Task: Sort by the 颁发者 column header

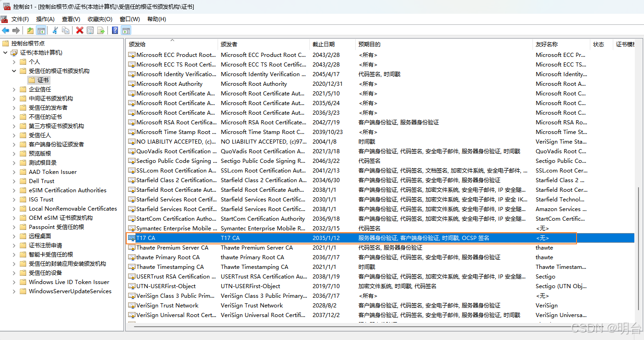Action: 264,45
